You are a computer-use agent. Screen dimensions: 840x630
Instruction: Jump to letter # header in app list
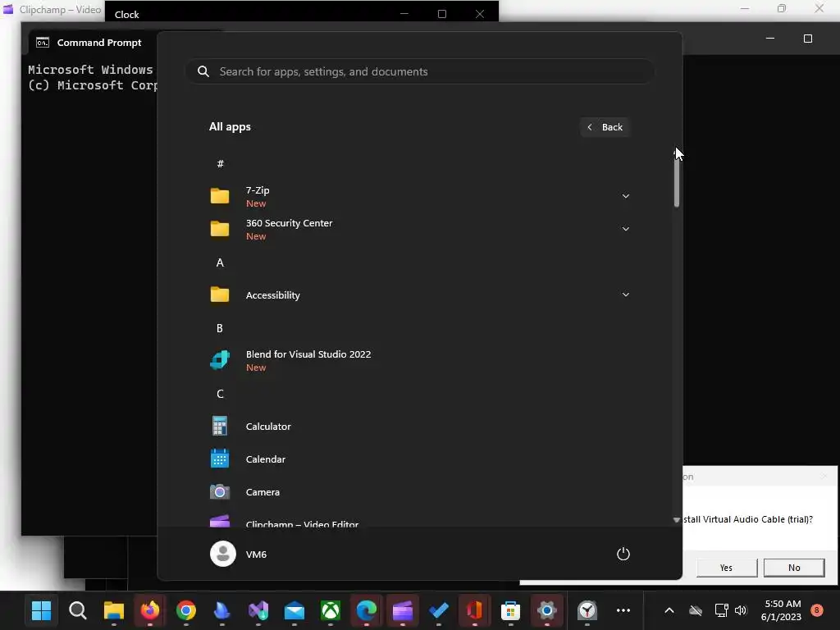[x=220, y=163]
